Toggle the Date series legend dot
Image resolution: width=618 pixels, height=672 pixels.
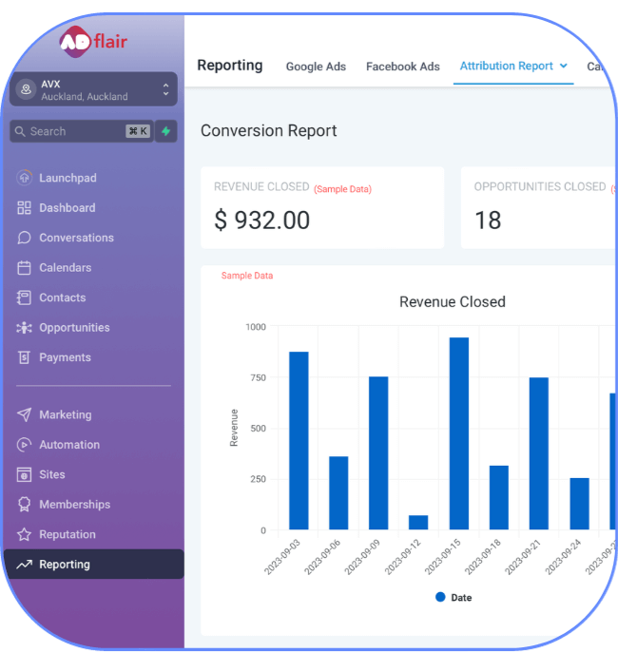coord(440,597)
